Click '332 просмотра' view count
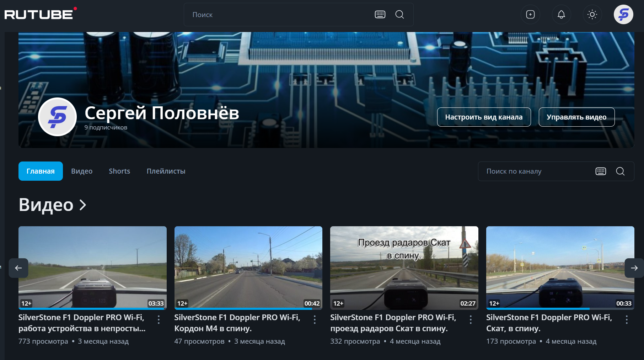 point(355,341)
